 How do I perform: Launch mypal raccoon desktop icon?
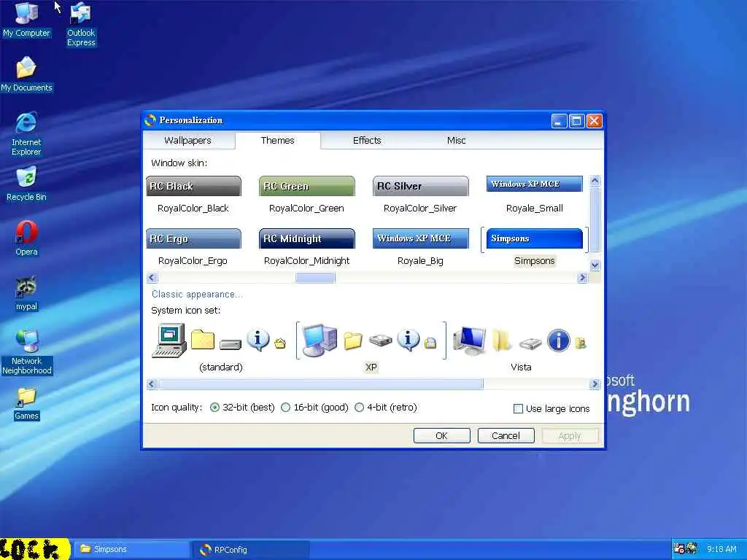pos(26,293)
